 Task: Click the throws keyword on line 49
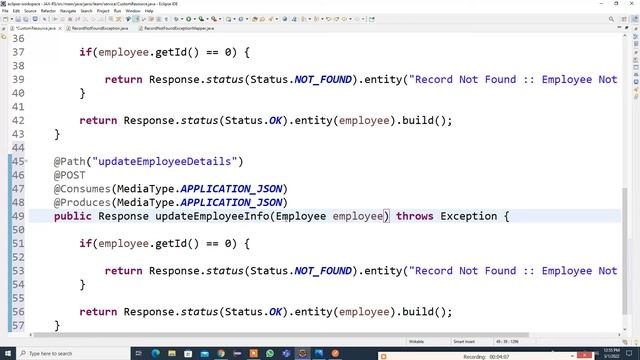click(414, 216)
